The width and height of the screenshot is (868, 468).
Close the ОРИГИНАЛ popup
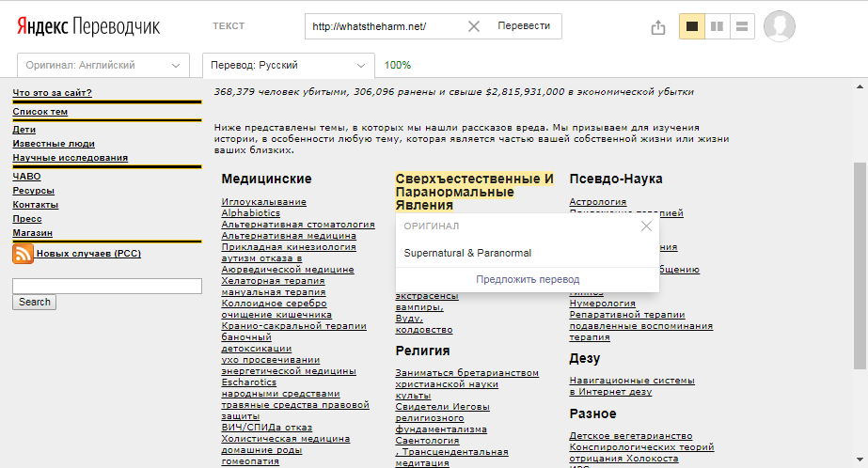coord(646,226)
